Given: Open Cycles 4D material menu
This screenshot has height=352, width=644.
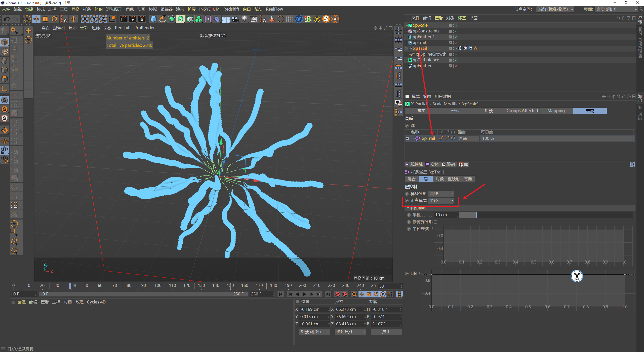Looking at the screenshot, I should [x=96, y=302].
